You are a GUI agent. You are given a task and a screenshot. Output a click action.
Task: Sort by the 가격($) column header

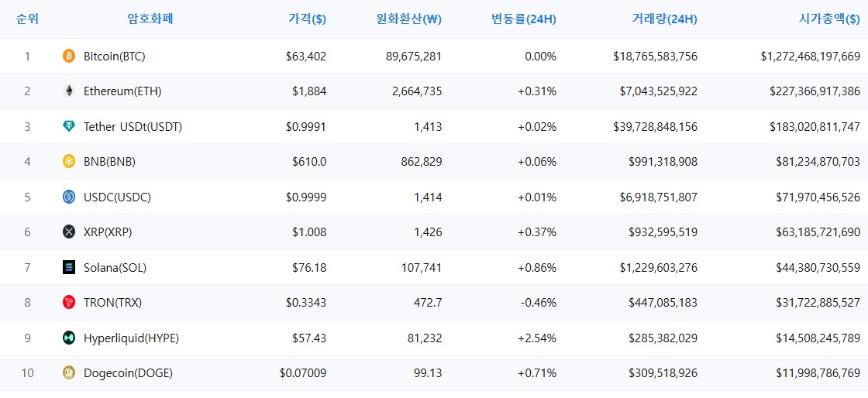tap(307, 19)
